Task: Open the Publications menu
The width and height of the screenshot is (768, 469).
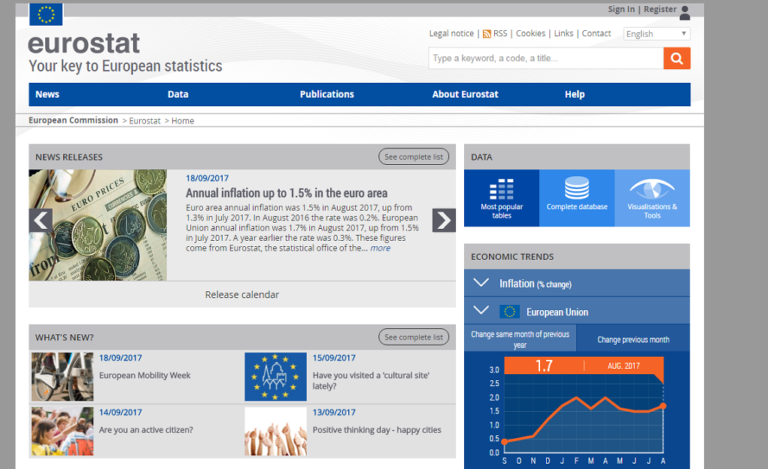Action: [x=327, y=94]
